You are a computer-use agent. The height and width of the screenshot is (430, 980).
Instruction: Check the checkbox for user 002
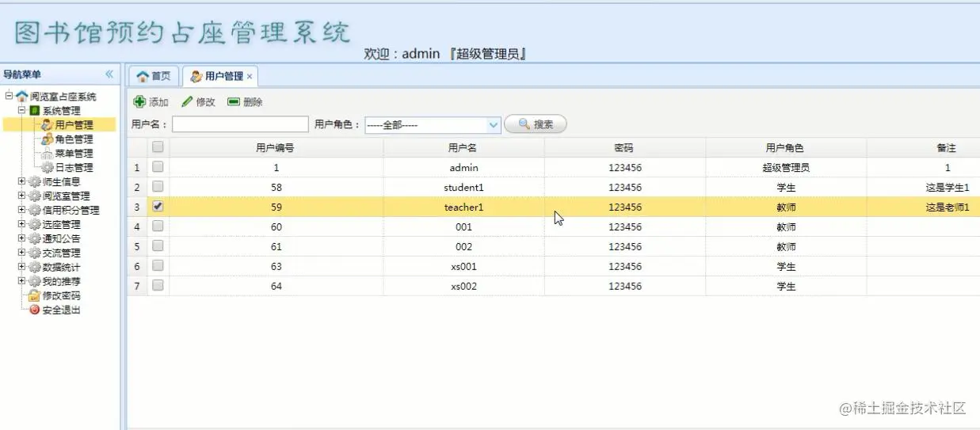(x=158, y=245)
